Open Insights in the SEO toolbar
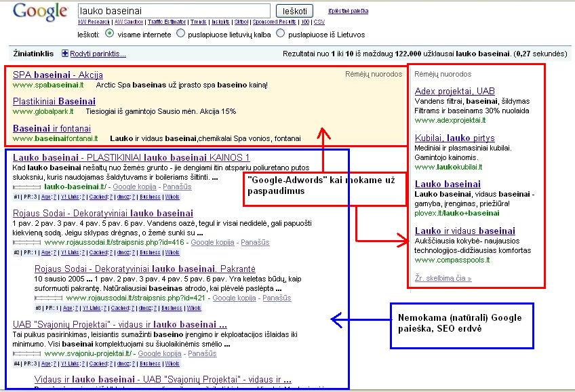The image size is (575, 392). tap(220, 22)
